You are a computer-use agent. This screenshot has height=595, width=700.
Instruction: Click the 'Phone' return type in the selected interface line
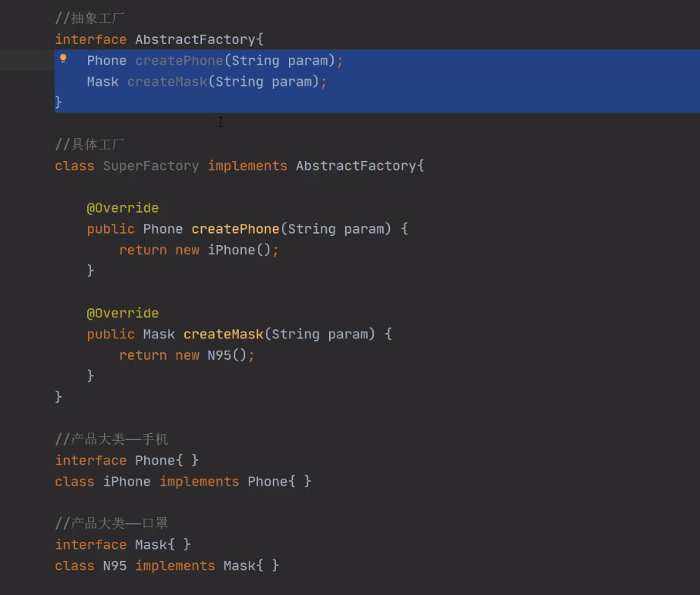tap(107, 60)
